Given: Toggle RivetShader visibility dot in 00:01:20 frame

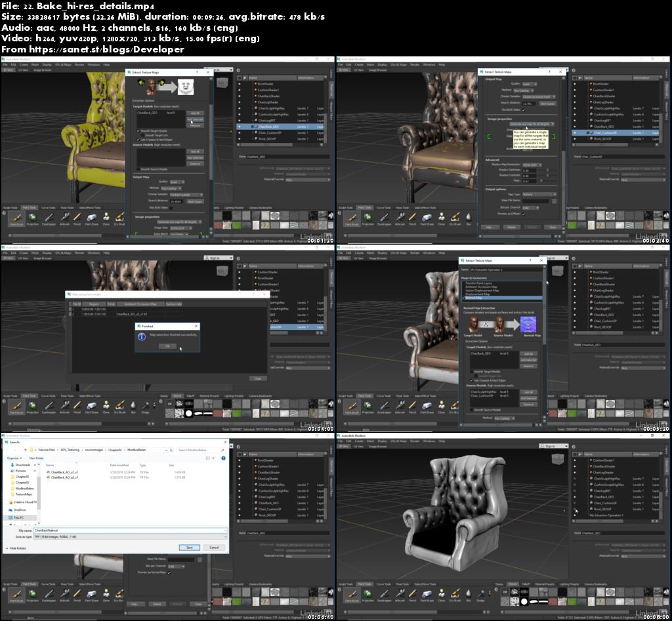Looking at the screenshot, I should point(240,84).
